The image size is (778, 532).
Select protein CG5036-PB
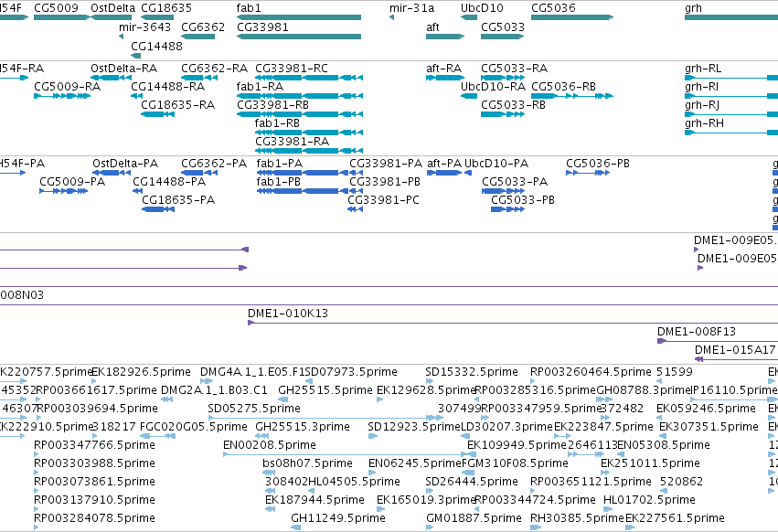[588, 173]
